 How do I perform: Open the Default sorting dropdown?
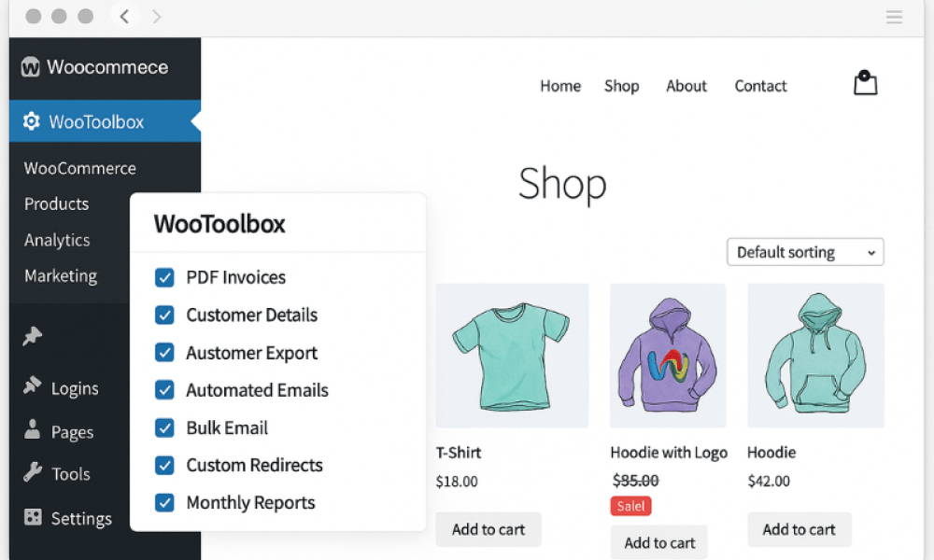[x=804, y=252]
